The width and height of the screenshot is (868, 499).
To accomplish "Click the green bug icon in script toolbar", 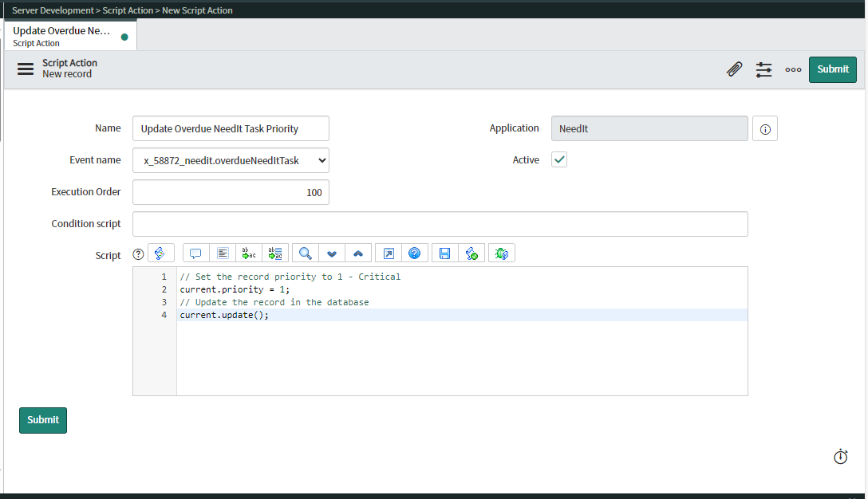I will tap(502, 253).
